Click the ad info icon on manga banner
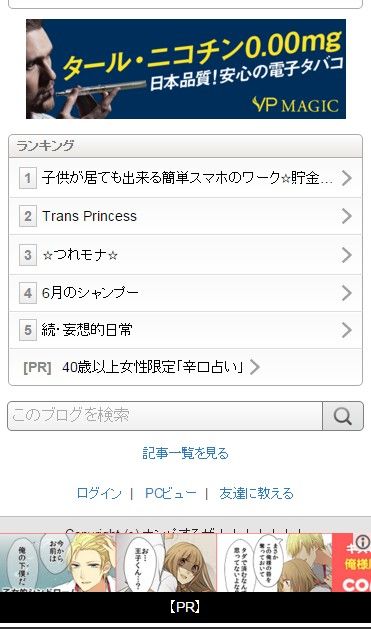The image size is (371, 629). tap(363, 542)
